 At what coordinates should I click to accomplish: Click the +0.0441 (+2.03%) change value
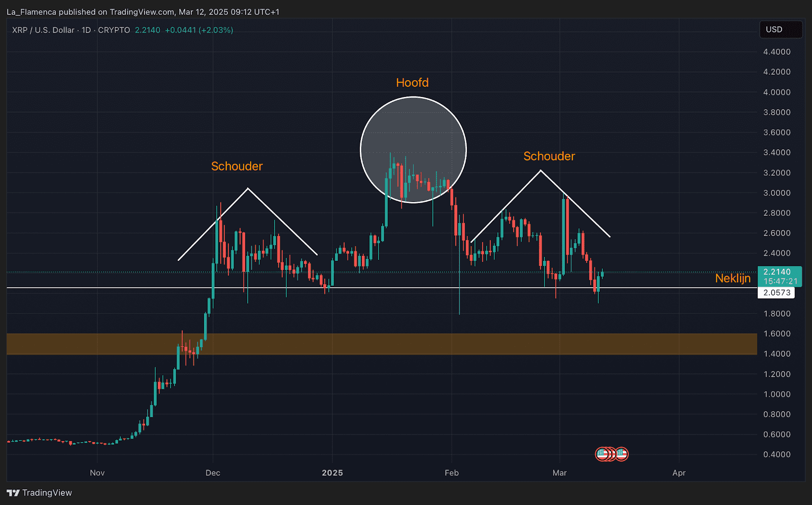tap(199, 30)
